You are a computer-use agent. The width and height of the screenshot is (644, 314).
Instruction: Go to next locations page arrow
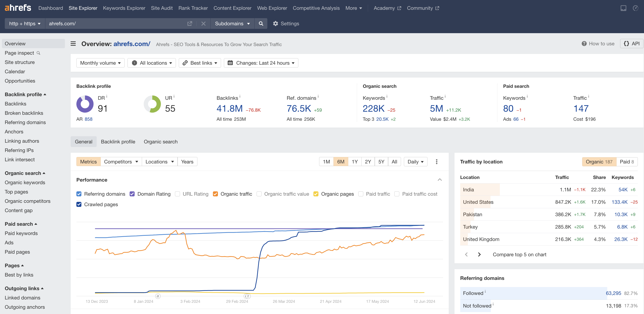coord(479,255)
